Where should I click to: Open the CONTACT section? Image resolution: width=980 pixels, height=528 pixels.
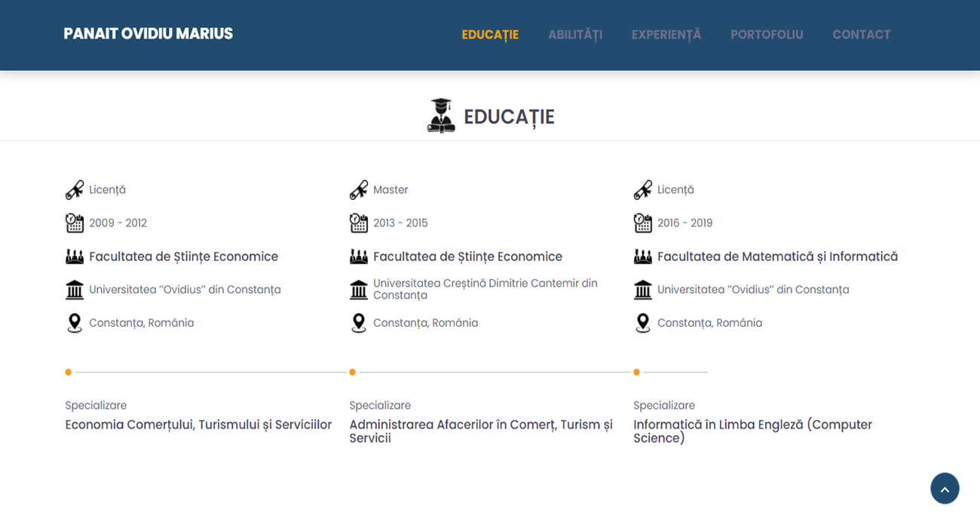(x=862, y=35)
